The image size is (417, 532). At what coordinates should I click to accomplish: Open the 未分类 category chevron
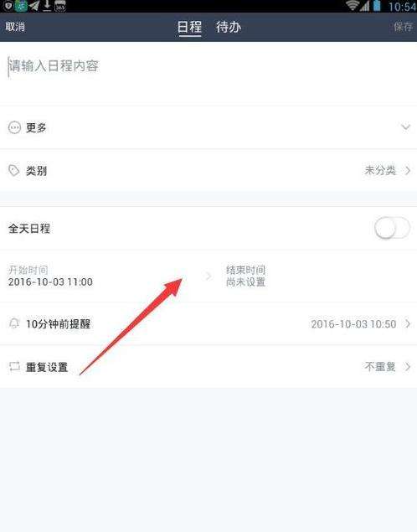coord(408,170)
